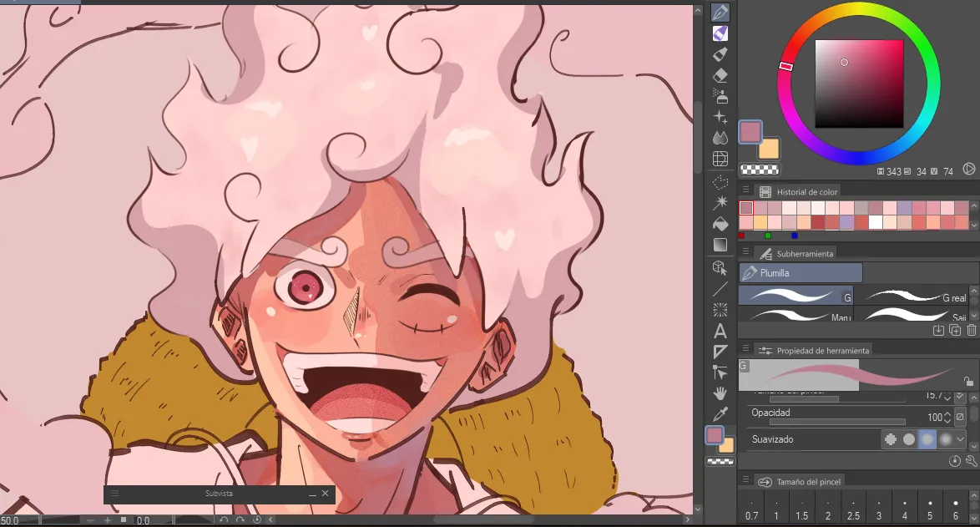Adjust the Opacidad slider bar
The image size is (980, 527).
pos(837,422)
